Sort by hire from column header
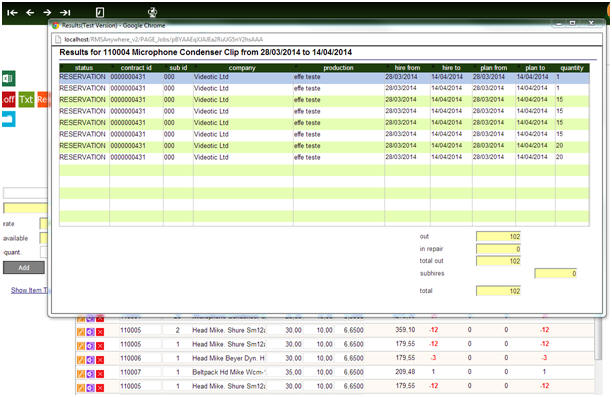Image resolution: width=612 pixels, height=397 pixels. coord(407,68)
